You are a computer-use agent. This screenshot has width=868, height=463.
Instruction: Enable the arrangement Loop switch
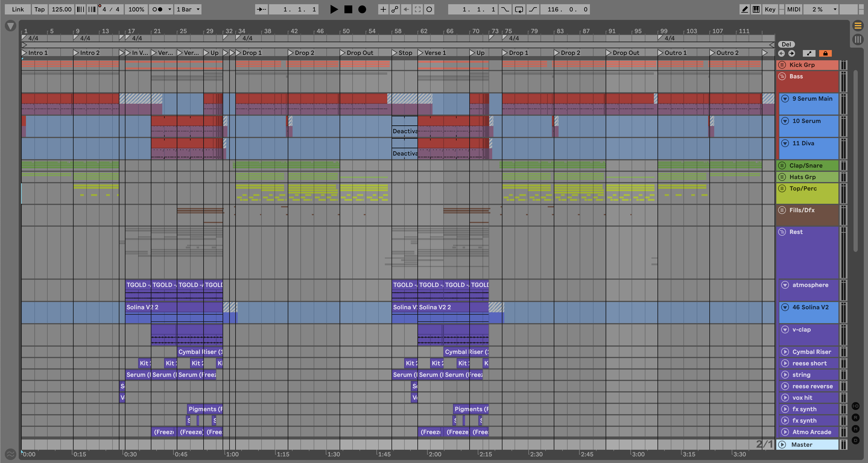[x=519, y=9]
